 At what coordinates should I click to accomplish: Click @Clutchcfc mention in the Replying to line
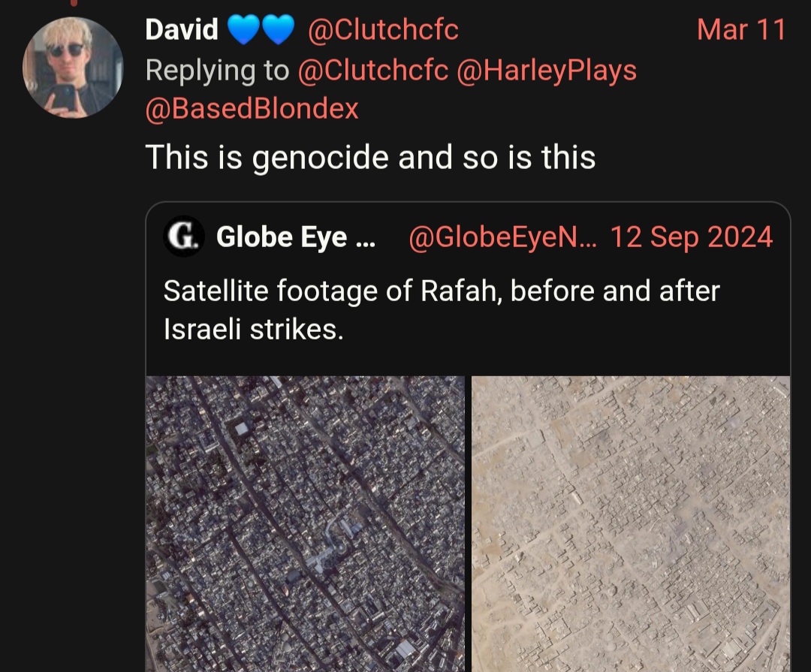tap(373, 71)
